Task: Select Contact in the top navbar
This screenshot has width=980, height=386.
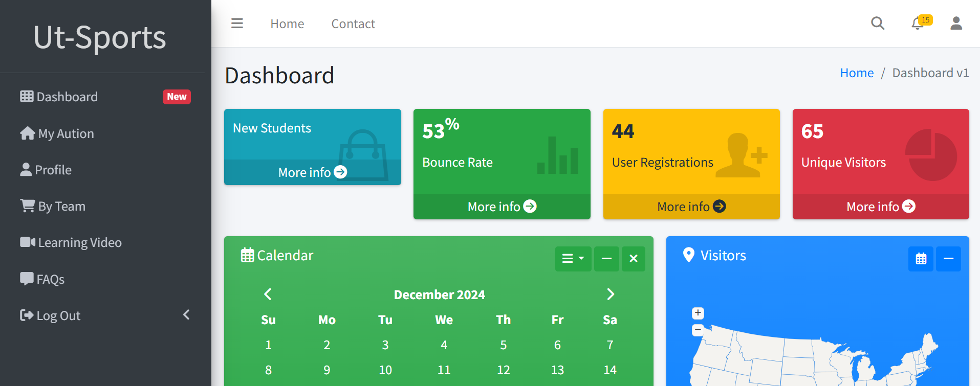Action: [353, 24]
